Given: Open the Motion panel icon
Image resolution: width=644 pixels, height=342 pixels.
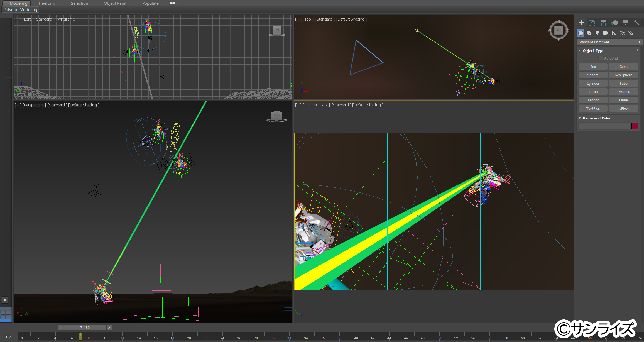Looking at the screenshot, I should click(614, 23).
